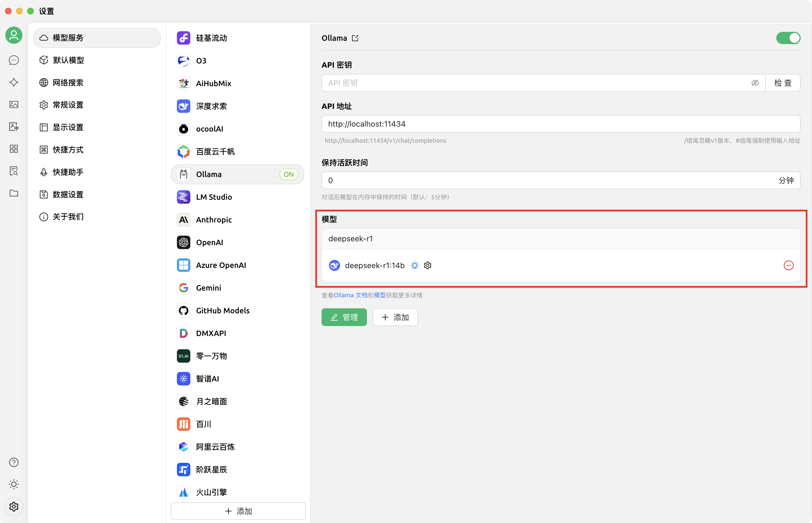
Task: Open the Ollama 文档 link
Action: (x=351, y=296)
